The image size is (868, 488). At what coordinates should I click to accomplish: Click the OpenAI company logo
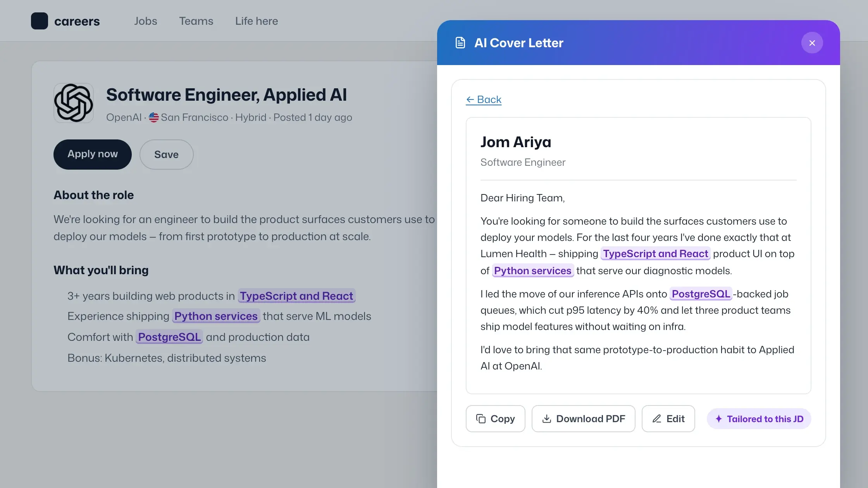point(74,103)
